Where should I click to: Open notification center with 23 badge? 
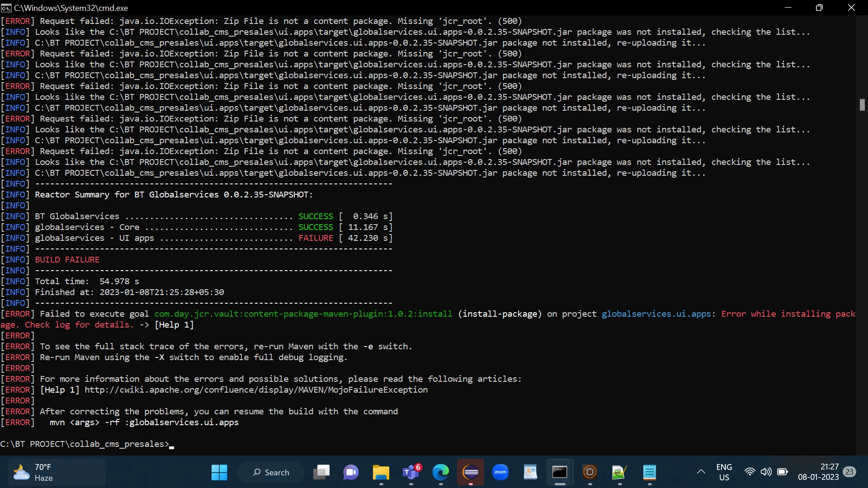[x=849, y=472]
